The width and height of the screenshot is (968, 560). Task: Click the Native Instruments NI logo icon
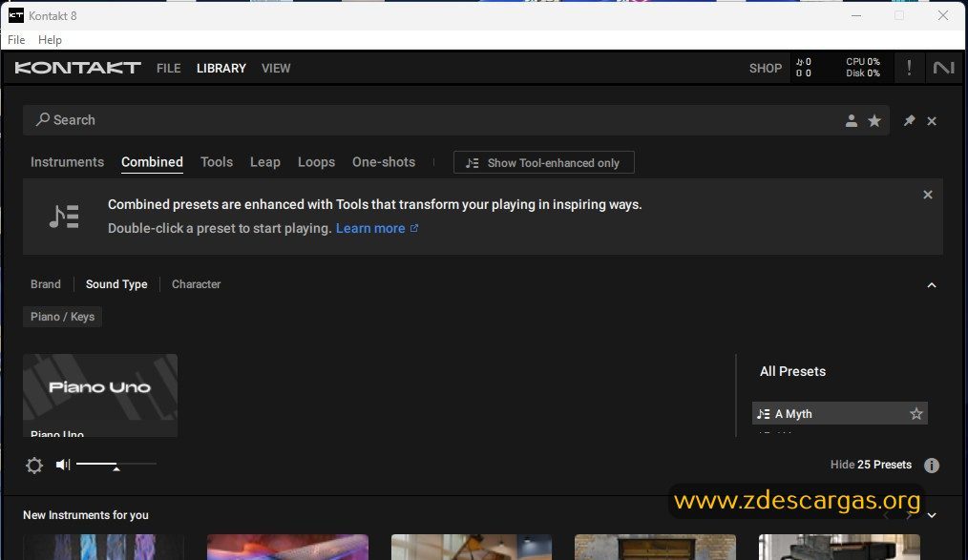pos(943,67)
